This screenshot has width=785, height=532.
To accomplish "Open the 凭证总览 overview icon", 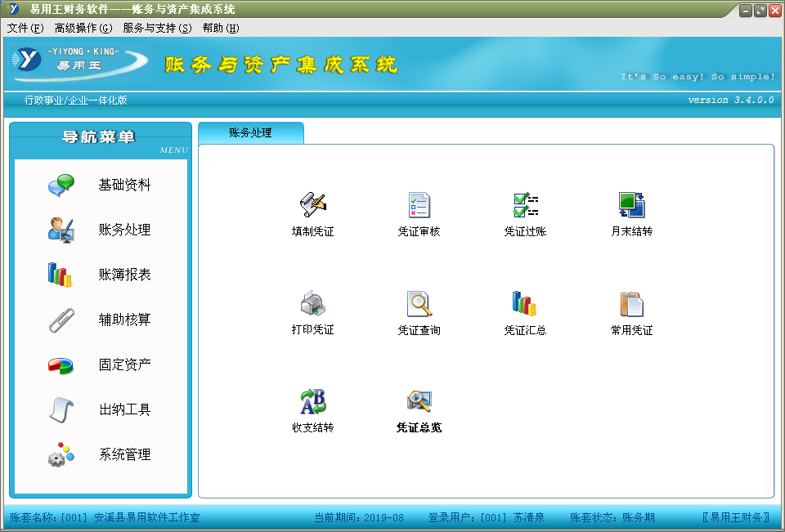I will tap(419, 401).
